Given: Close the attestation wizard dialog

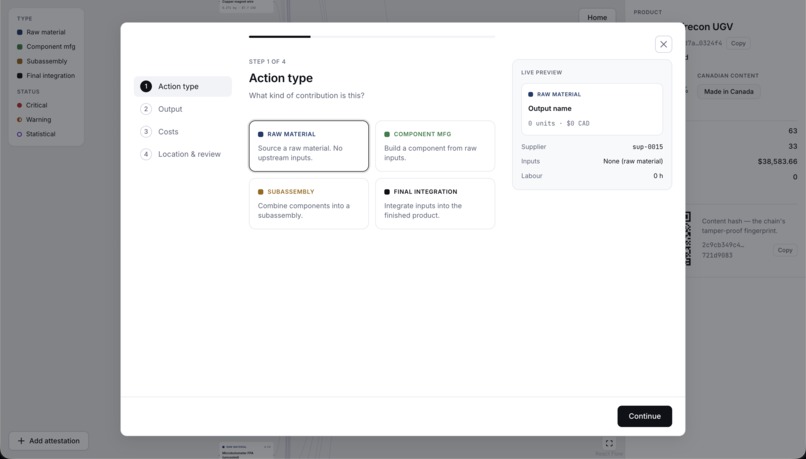Looking at the screenshot, I should click(x=663, y=44).
